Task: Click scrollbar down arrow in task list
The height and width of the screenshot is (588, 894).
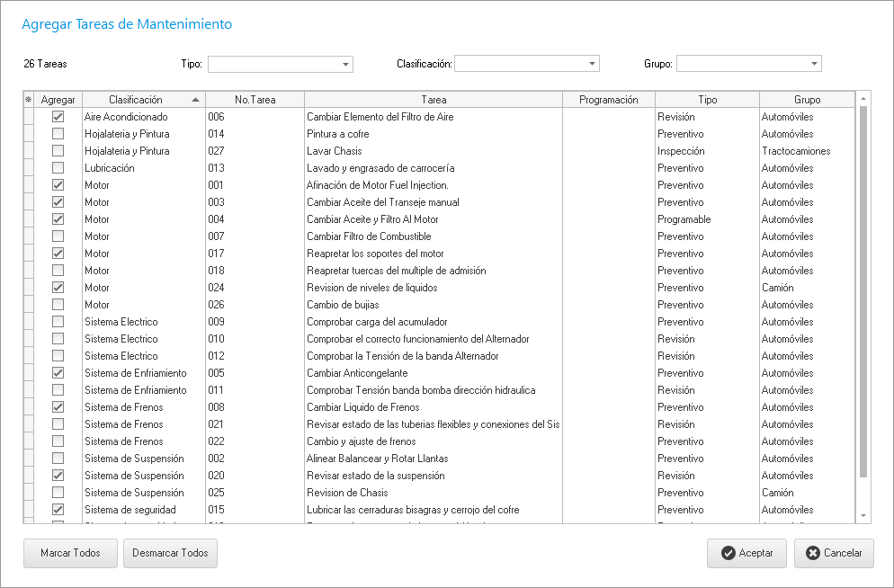Action: (x=863, y=515)
